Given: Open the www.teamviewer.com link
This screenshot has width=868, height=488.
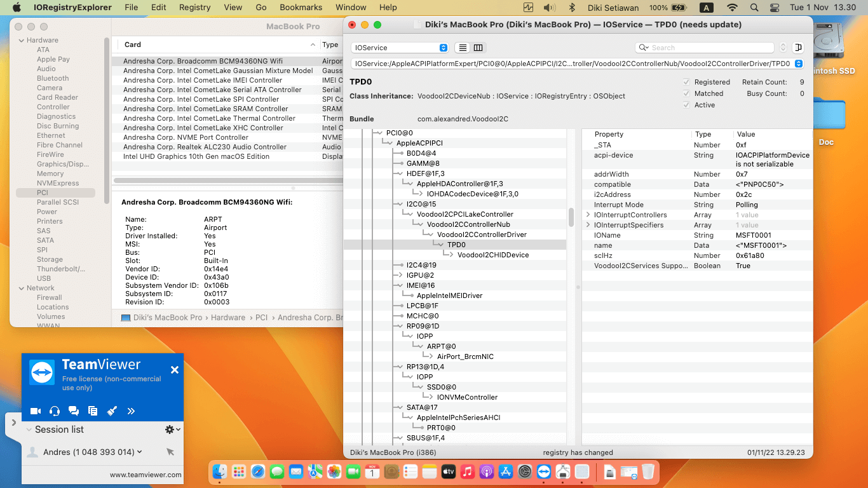Looking at the screenshot, I should (145, 475).
